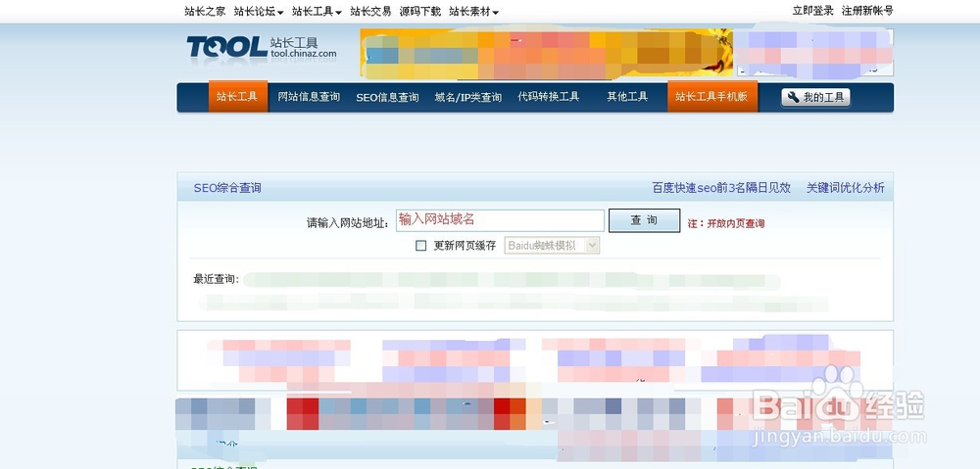Open 站长之家 top link

pyautogui.click(x=205, y=11)
